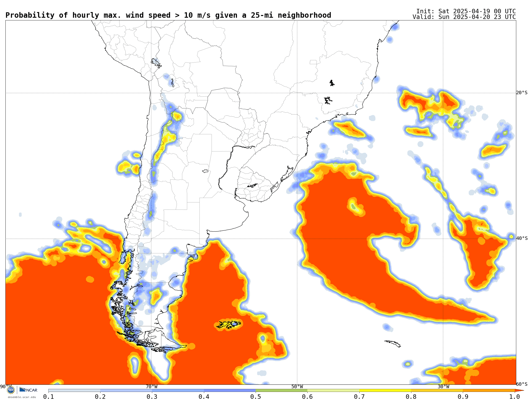The image size is (532, 400).
Task: Click the 0.7 colorbar tick label
Action: coord(359,397)
